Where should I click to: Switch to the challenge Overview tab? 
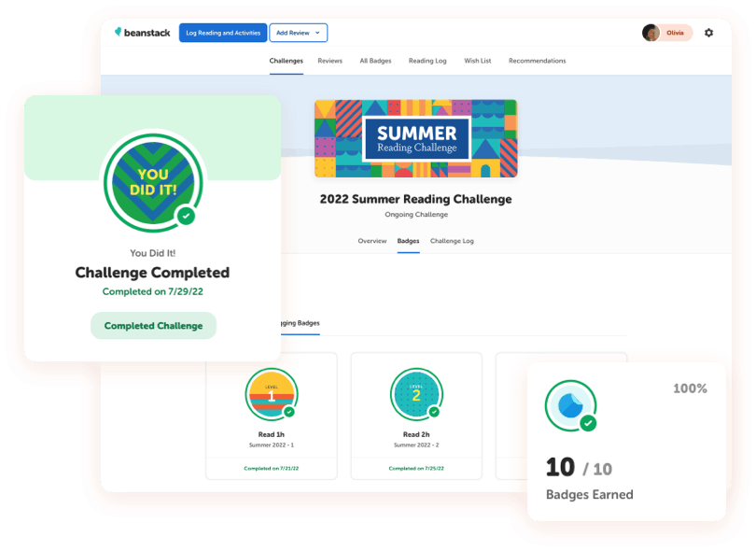pyautogui.click(x=371, y=241)
